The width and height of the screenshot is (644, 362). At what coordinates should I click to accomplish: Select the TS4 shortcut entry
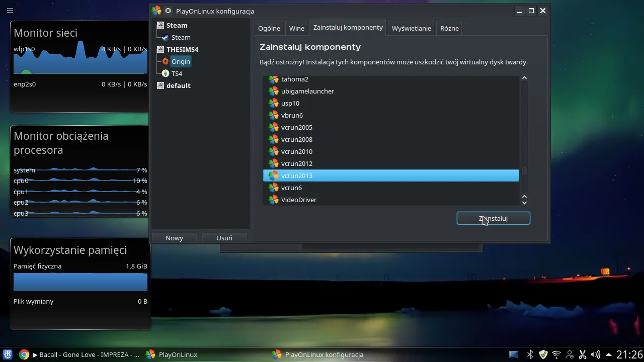point(177,73)
